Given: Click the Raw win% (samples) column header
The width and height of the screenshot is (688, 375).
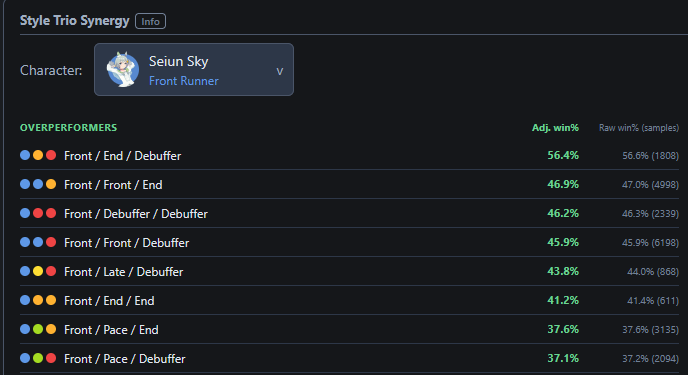Looking at the screenshot, I should pos(639,128).
